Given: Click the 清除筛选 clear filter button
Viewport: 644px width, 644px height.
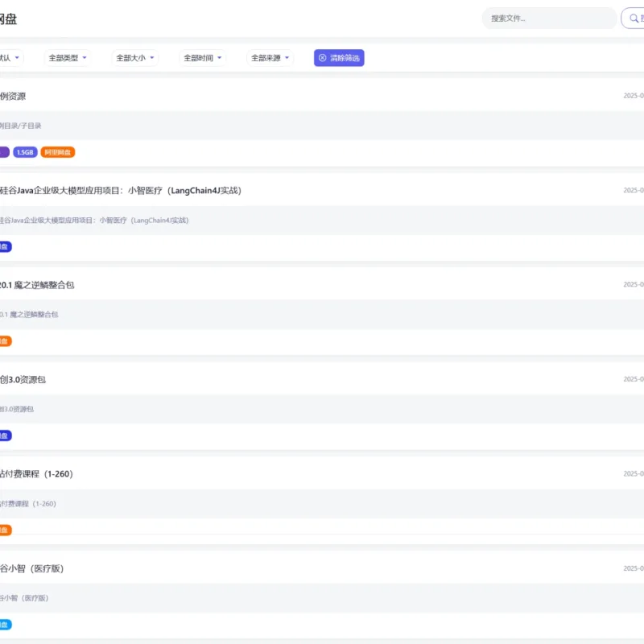Looking at the screenshot, I should [x=339, y=58].
